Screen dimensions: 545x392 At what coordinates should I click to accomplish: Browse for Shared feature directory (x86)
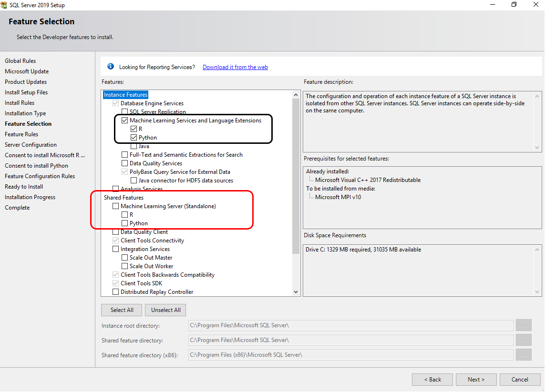coord(524,355)
